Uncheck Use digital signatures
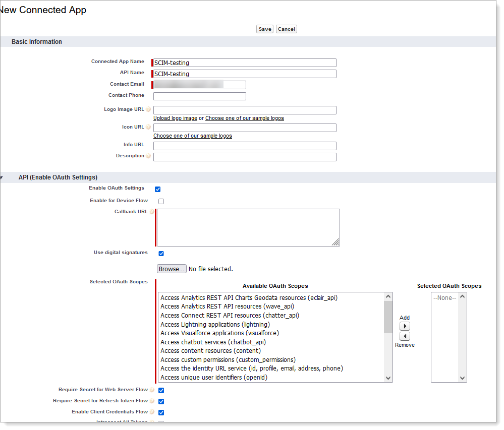 click(161, 253)
